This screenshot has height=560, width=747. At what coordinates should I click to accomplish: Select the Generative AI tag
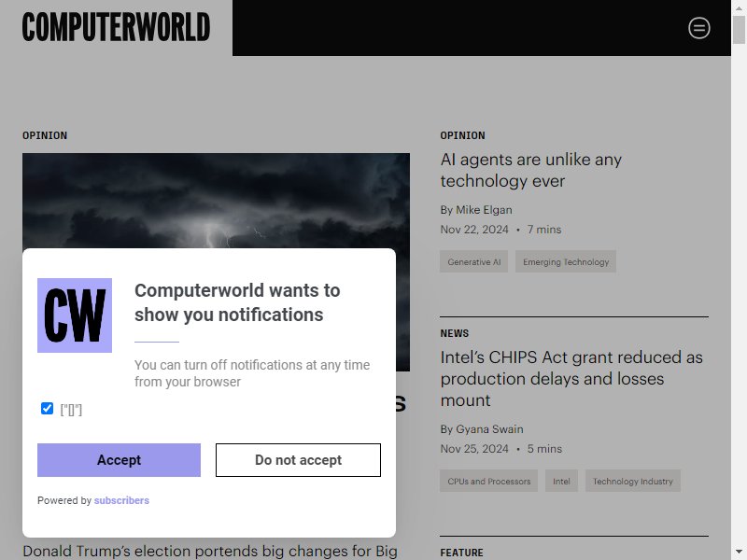(474, 262)
